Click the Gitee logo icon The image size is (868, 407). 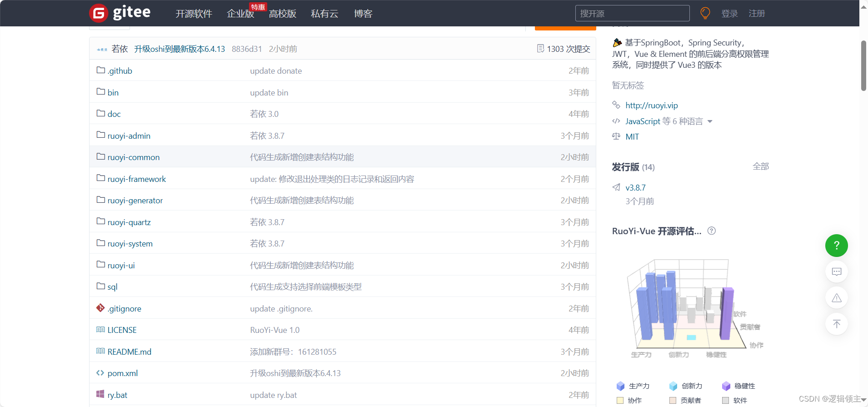pos(99,13)
